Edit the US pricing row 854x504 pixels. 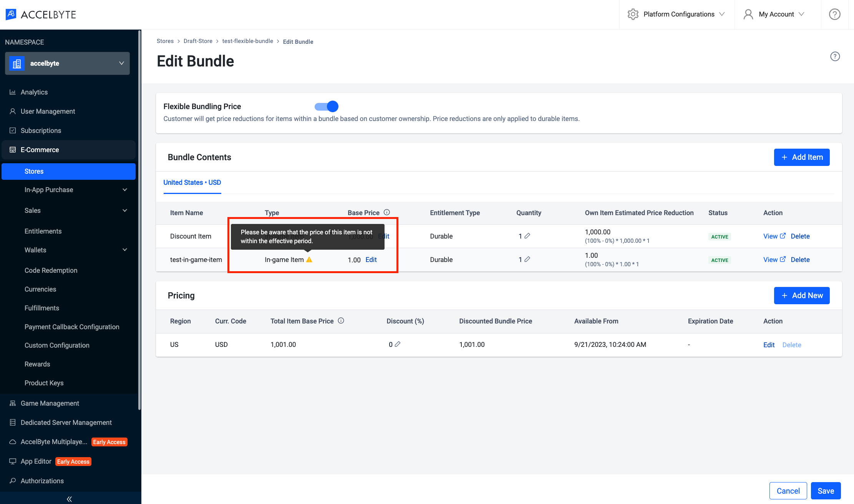coord(769,345)
